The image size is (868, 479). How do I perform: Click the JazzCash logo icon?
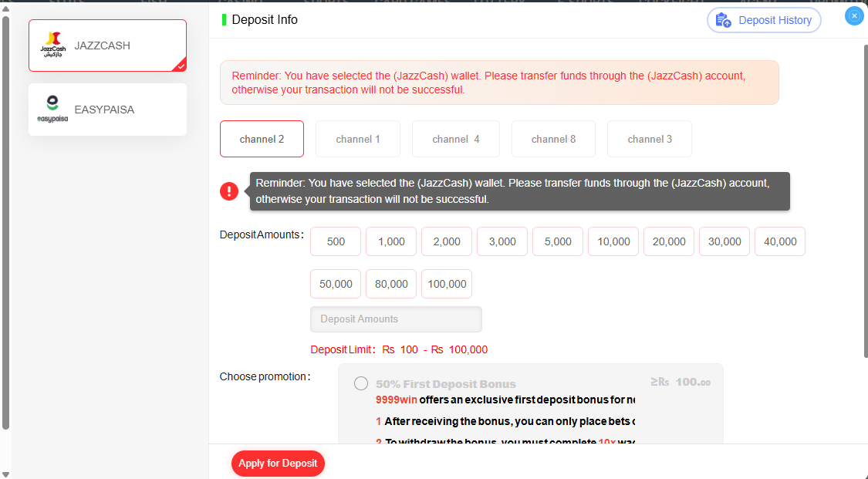coord(53,45)
